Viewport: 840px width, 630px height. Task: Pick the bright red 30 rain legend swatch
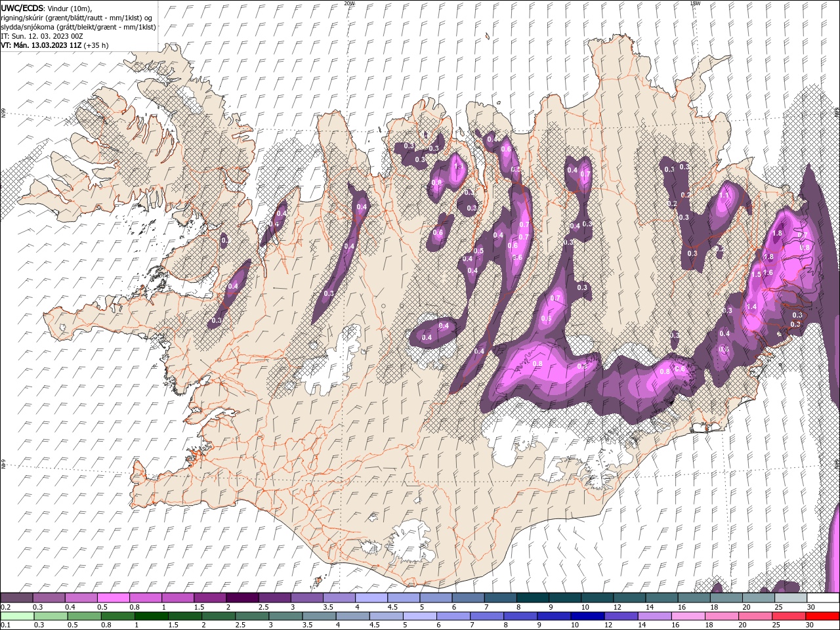coord(822,616)
